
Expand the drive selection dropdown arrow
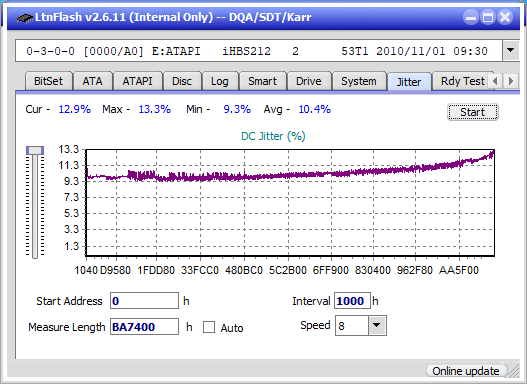coord(511,51)
